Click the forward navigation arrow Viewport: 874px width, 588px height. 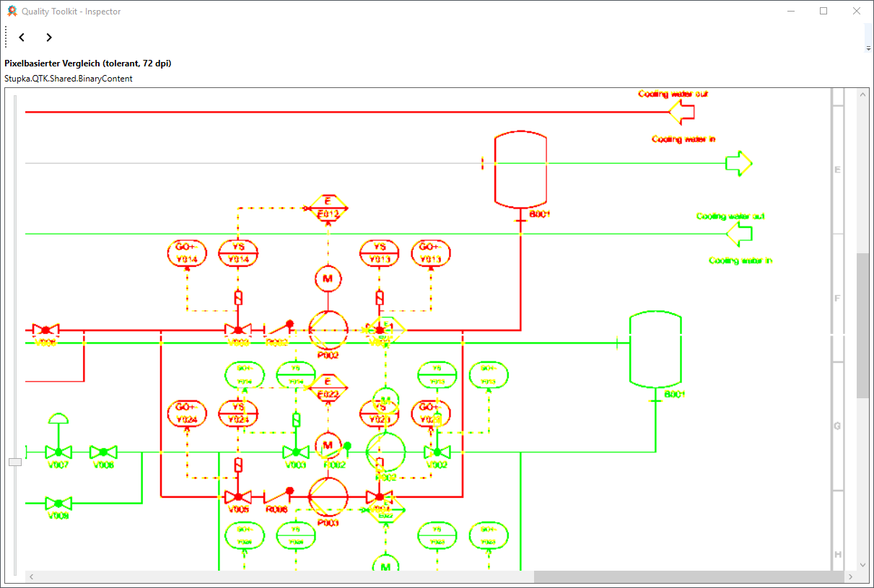pos(48,38)
